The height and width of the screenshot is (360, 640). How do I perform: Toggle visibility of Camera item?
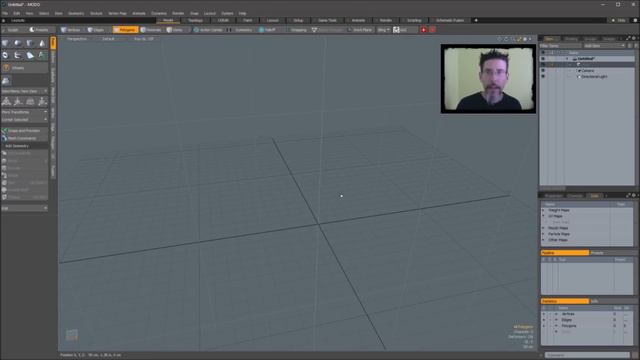tap(543, 71)
